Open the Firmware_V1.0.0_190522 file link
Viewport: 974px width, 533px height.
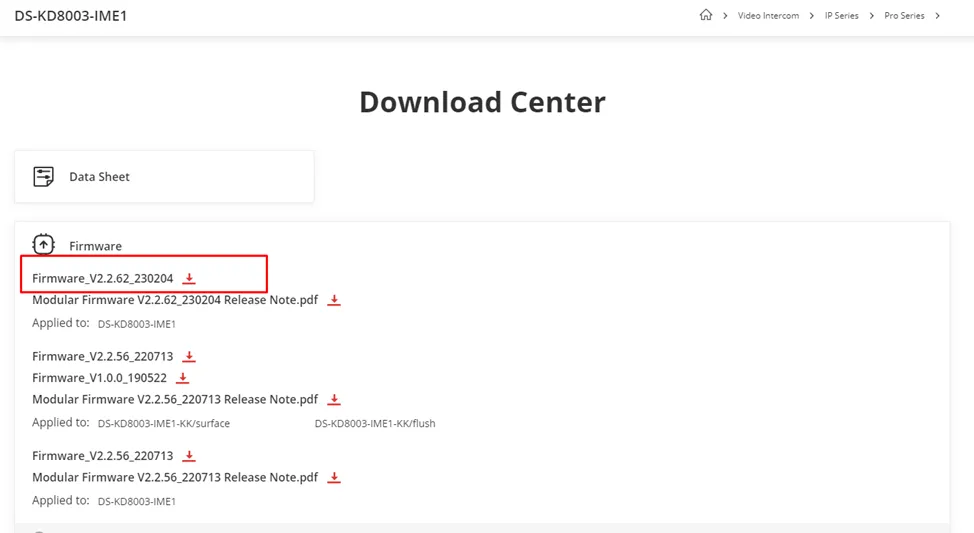99,378
